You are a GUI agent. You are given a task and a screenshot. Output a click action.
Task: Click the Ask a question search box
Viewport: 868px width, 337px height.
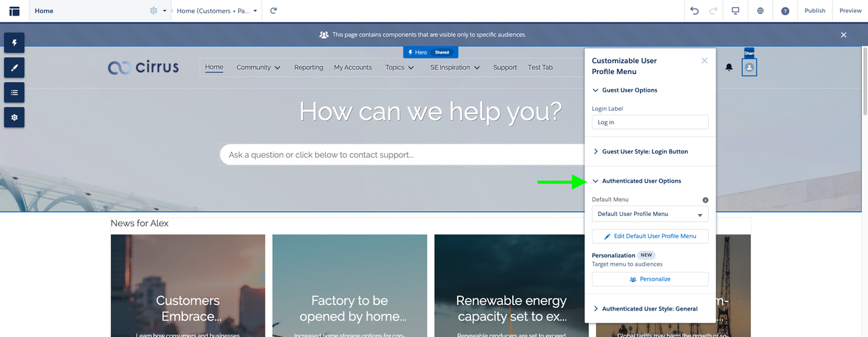[403, 155]
